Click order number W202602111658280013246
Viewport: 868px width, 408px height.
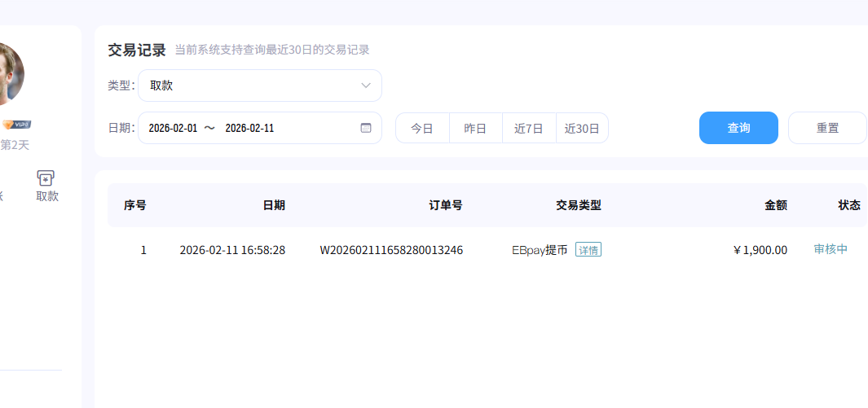click(x=391, y=250)
